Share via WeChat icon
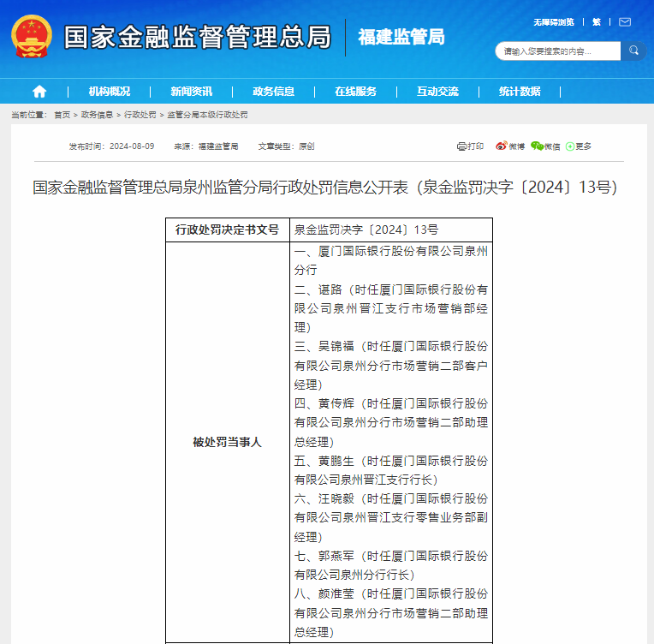Screen dimensions: 654x644 pyautogui.click(x=537, y=146)
